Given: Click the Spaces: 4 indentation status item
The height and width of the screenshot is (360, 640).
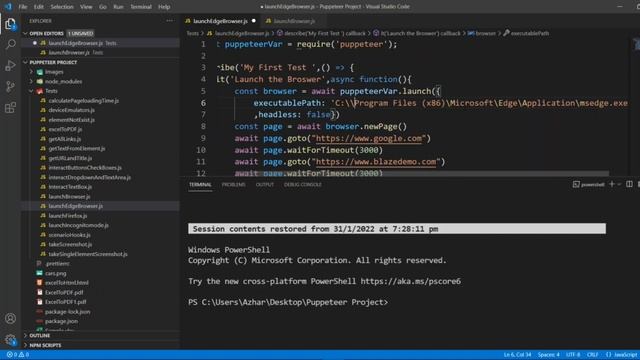Looking at the screenshot, I should tap(549, 355).
